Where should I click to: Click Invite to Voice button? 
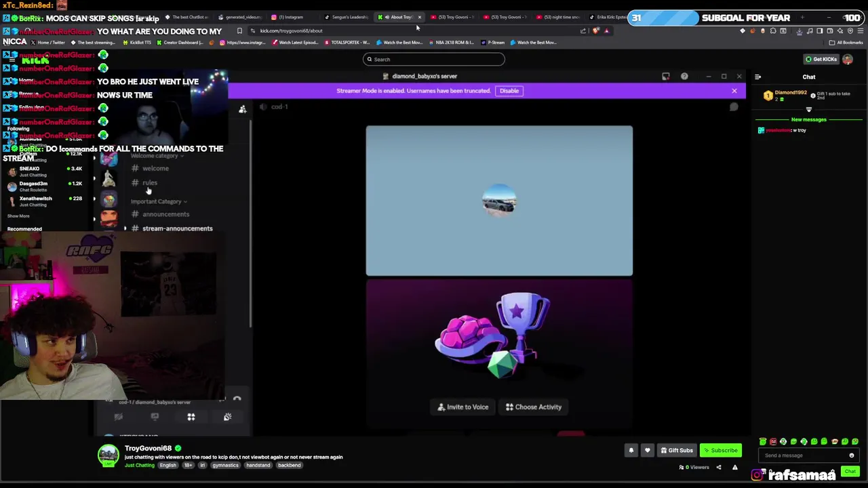point(463,407)
